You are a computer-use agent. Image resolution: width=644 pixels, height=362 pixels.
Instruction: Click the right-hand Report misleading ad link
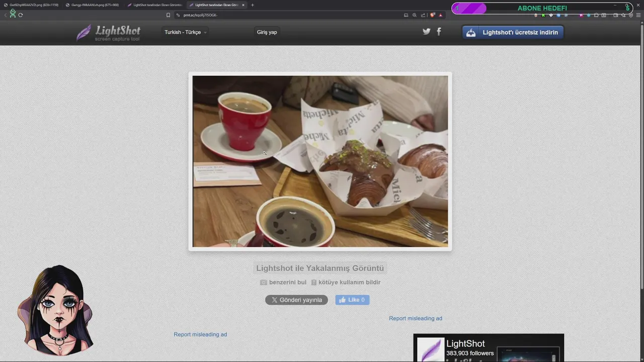pyautogui.click(x=416, y=318)
